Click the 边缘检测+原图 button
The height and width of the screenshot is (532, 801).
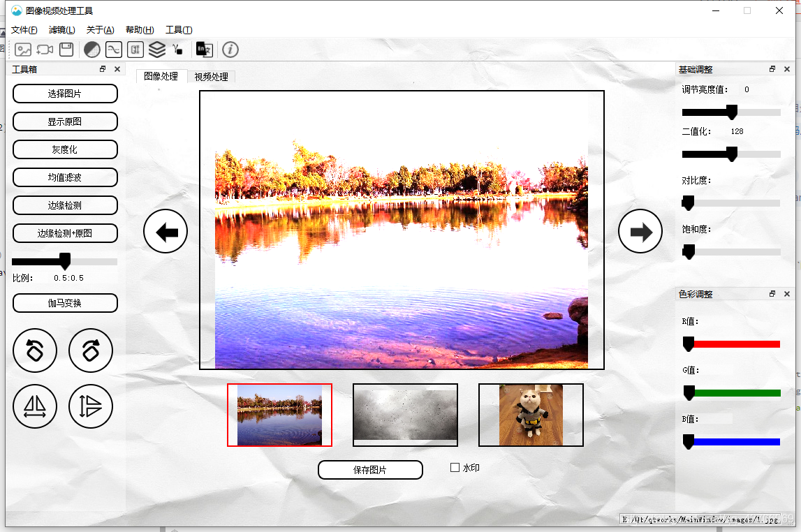coord(65,233)
